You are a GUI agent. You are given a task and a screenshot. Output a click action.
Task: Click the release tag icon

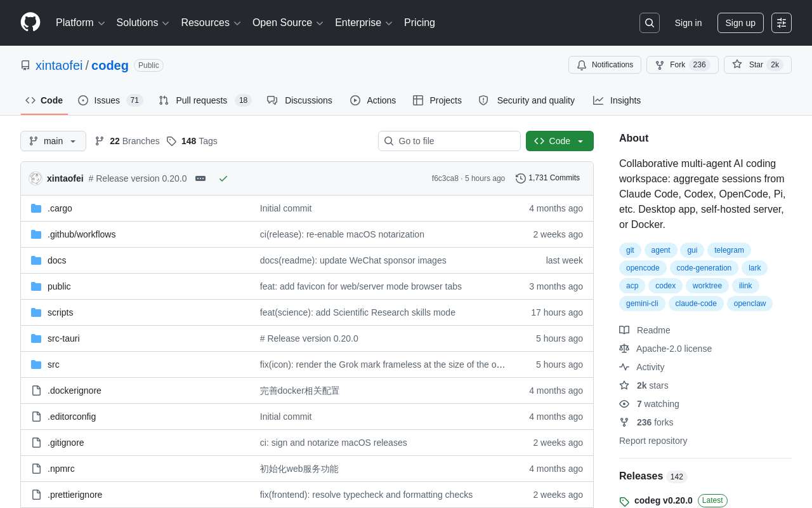(624, 501)
